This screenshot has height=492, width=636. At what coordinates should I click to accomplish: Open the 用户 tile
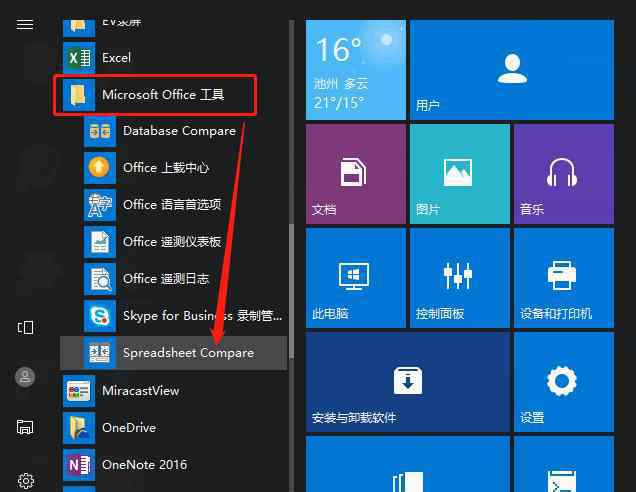(512, 70)
